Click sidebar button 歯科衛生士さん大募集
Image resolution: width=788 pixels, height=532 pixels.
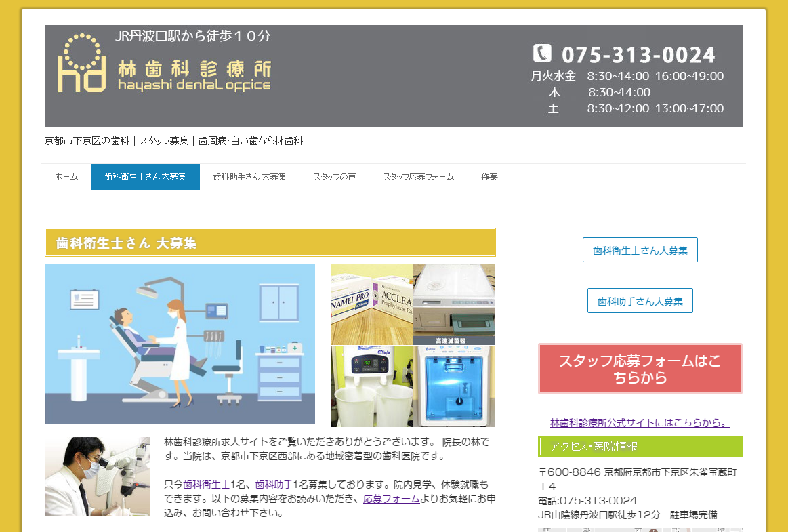(640, 250)
